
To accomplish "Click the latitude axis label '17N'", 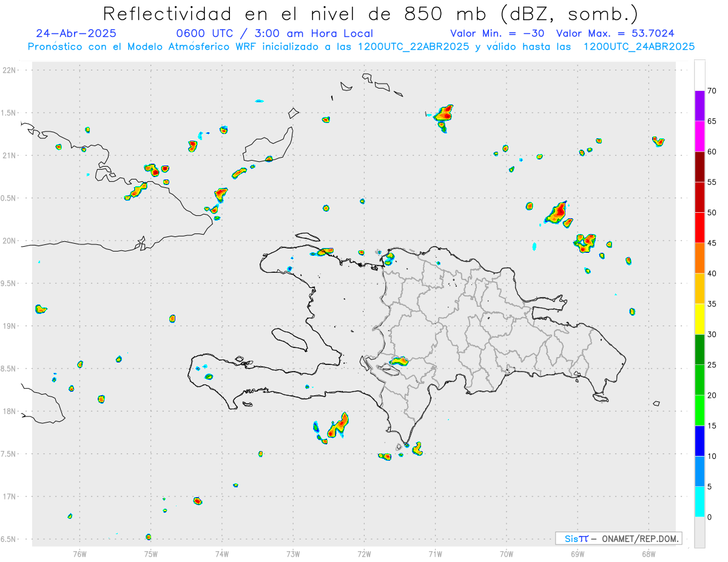I will coord(9,497).
